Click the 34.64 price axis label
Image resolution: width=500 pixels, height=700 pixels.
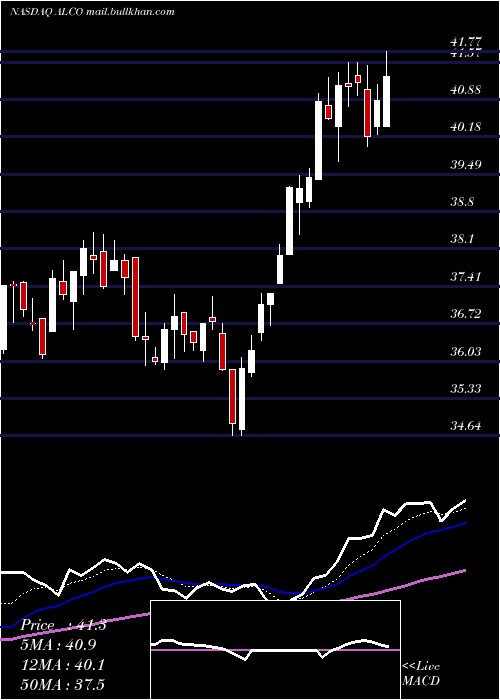[x=466, y=426]
